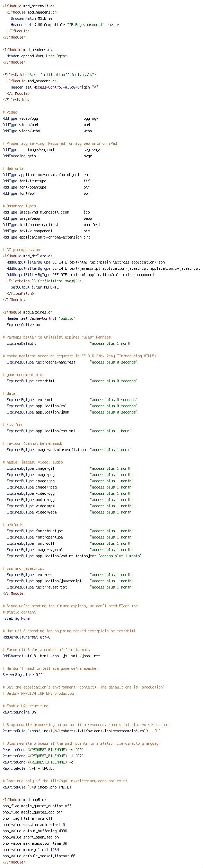Click the "AddType font/woff" line

[x=47, y=193]
